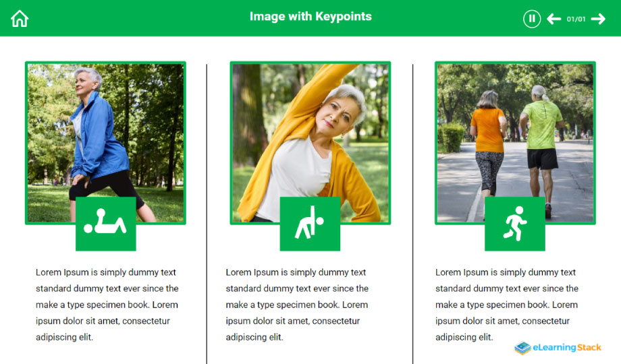Select the floor exercise keypoint icon
Image resolution: width=621 pixels, height=364 pixels.
tap(105, 224)
